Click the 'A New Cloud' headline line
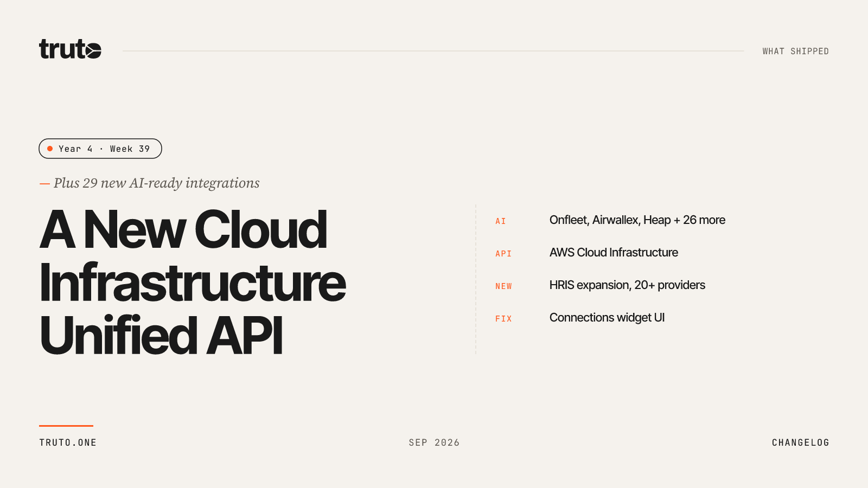868x488 pixels. pos(183,229)
